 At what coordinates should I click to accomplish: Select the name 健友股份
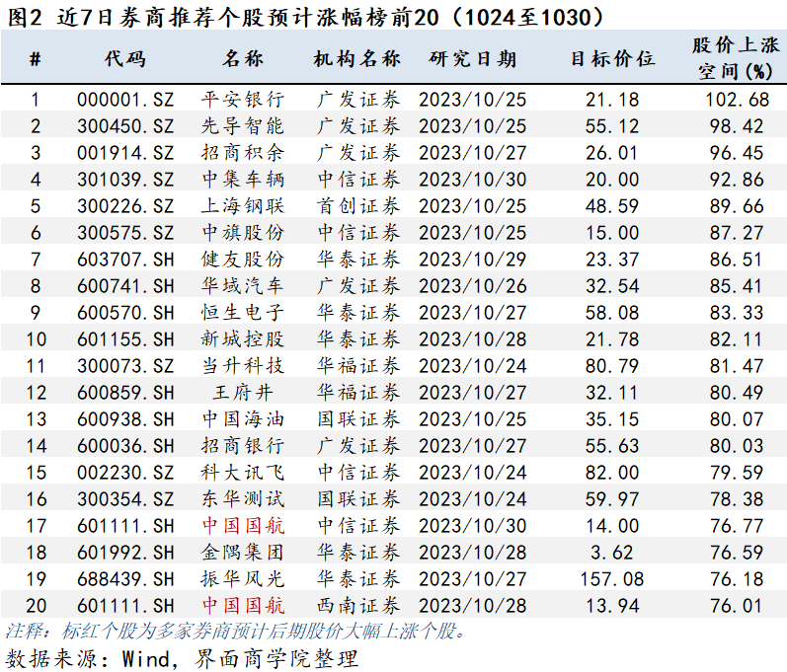(243, 260)
